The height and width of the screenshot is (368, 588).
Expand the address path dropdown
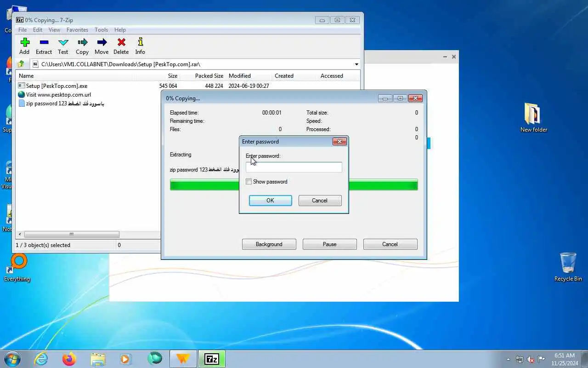[356, 64]
